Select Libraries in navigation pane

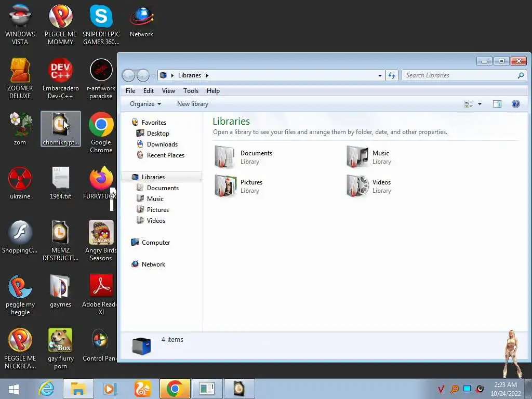point(162,177)
